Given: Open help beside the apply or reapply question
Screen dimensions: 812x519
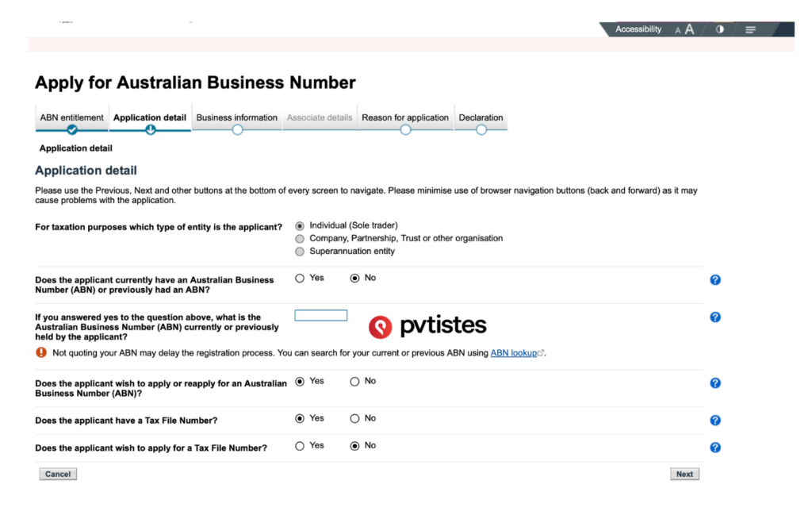Looking at the screenshot, I should click(x=714, y=383).
